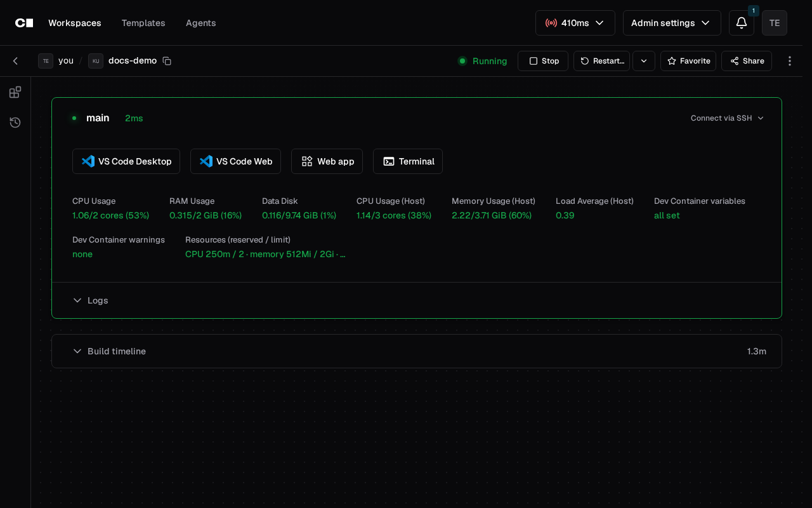Image resolution: width=812 pixels, height=508 pixels.
Task: Click the main agent name
Action: 98,118
